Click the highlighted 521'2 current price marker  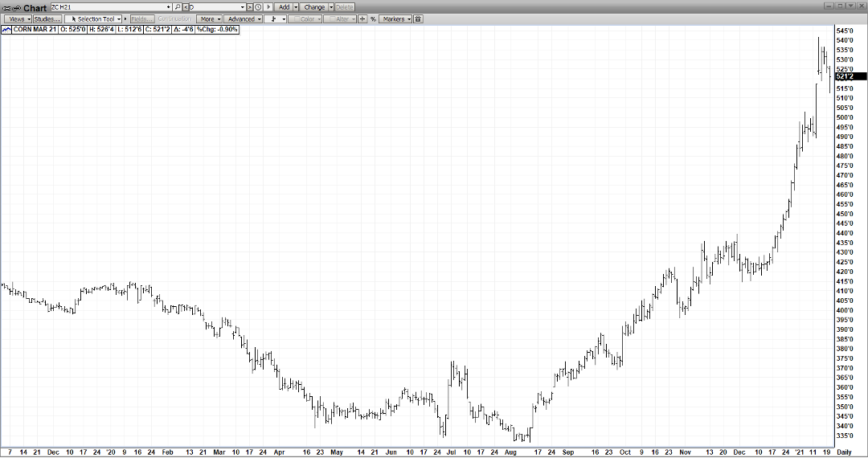click(x=850, y=76)
